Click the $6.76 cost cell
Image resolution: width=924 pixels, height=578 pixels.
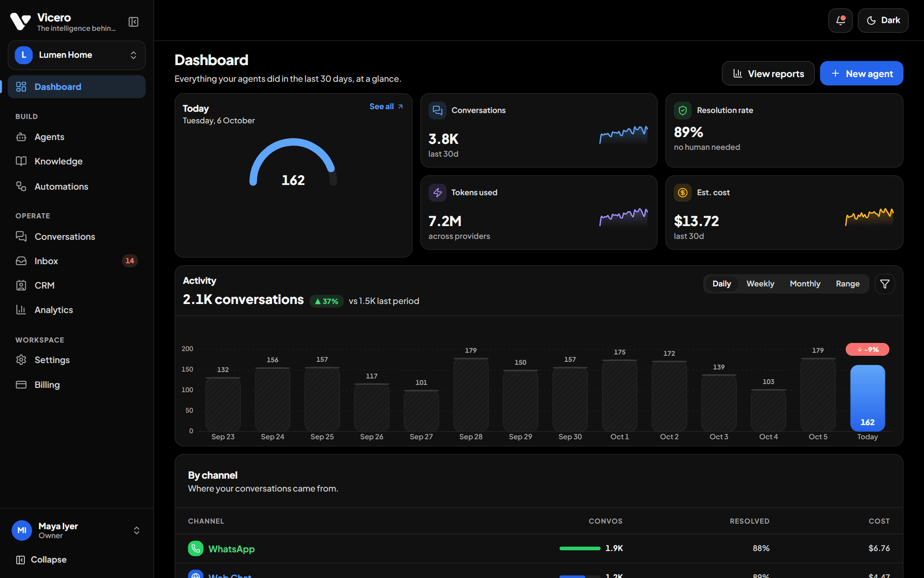pos(879,548)
